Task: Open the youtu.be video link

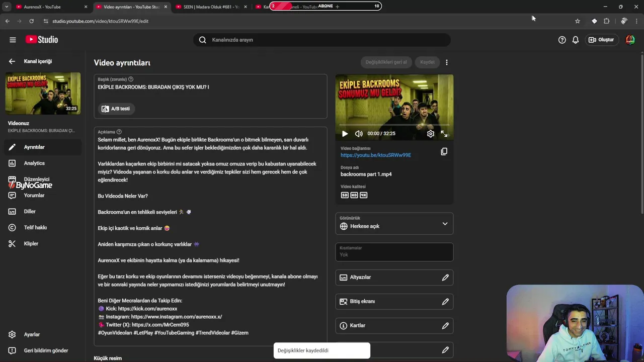Action: tap(376, 155)
